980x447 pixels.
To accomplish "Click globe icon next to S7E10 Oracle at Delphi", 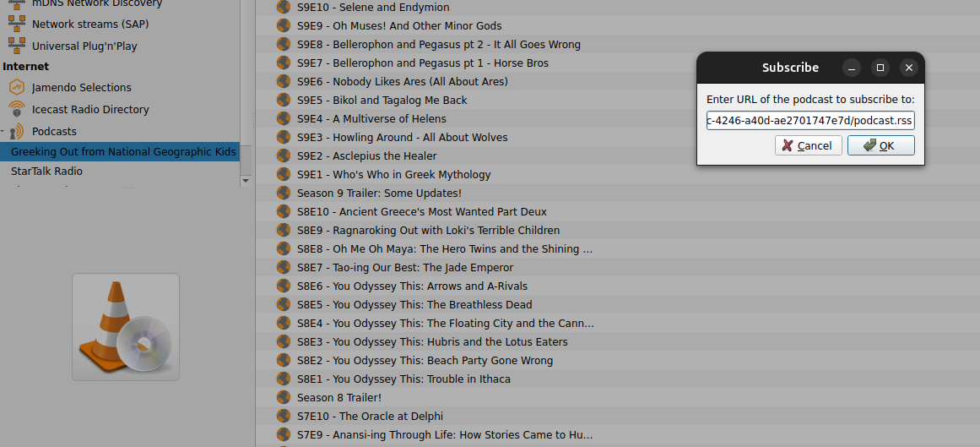I will (284, 416).
